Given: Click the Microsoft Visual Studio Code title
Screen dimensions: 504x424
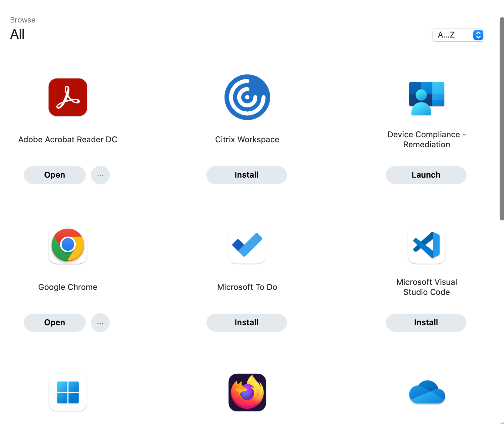Looking at the screenshot, I should 427,287.
